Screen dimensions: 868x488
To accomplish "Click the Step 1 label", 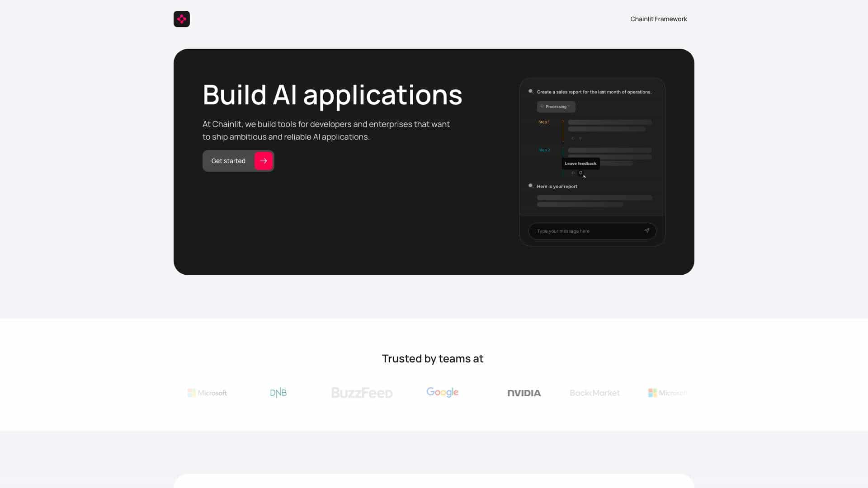I will [544, 122].
